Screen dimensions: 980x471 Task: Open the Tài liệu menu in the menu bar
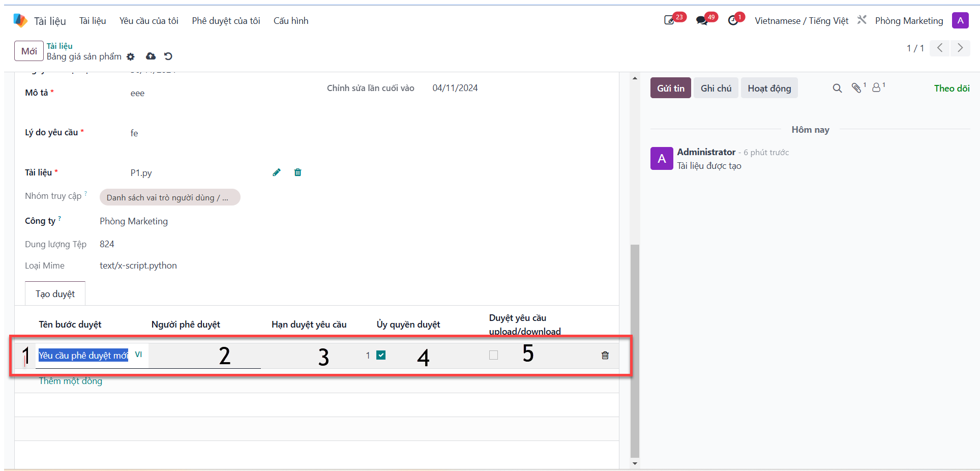point(93,20)
